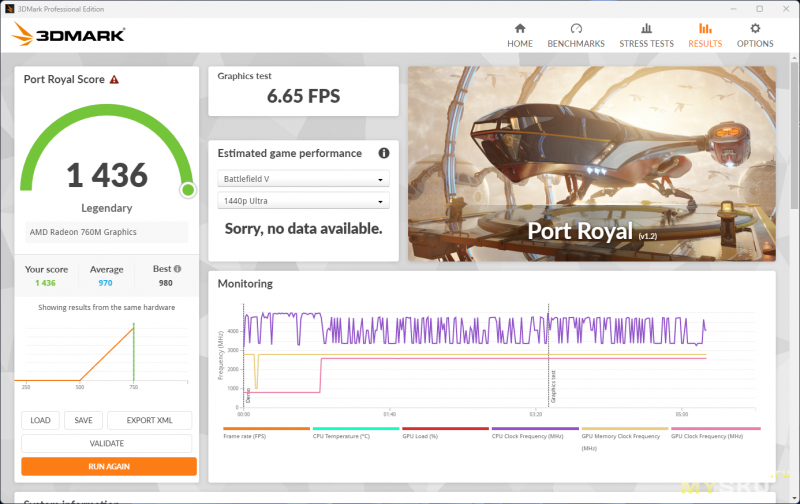Click the home house icon
This screenshot has height=504, width=800.
519,28
